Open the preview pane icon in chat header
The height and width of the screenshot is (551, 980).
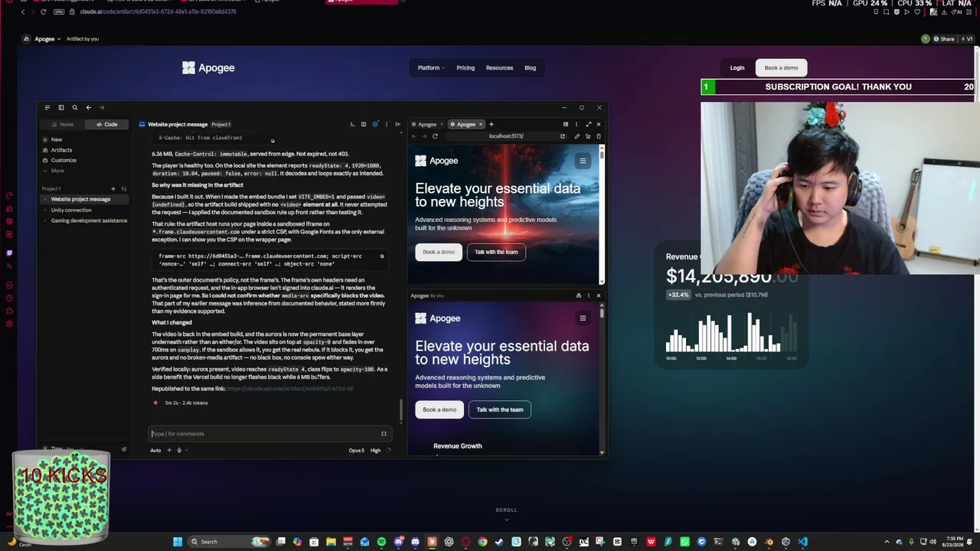(364, 124)
